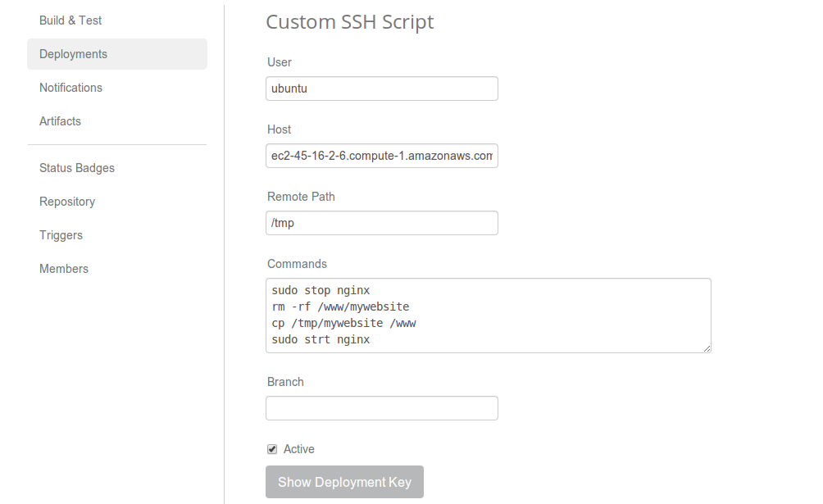The image size is (823, 504).
Task: Open the Triggers page
Action: coord(61,235)
